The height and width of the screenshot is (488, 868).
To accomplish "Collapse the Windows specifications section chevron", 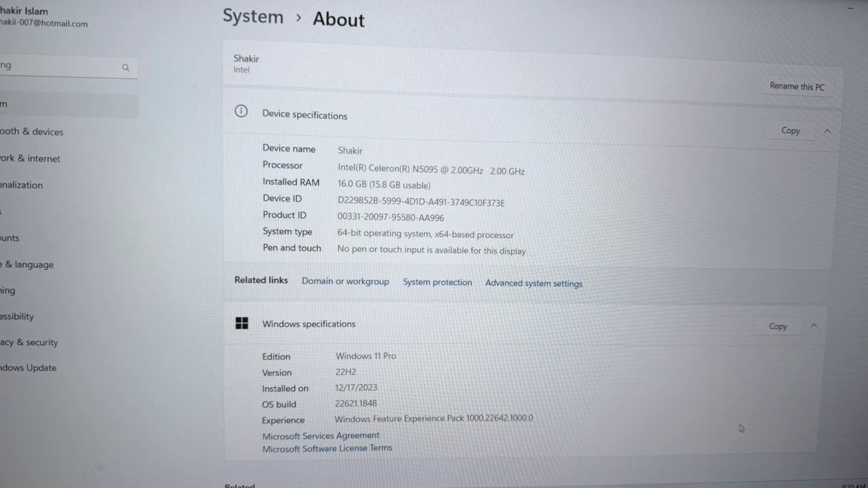I will (813, 326).
